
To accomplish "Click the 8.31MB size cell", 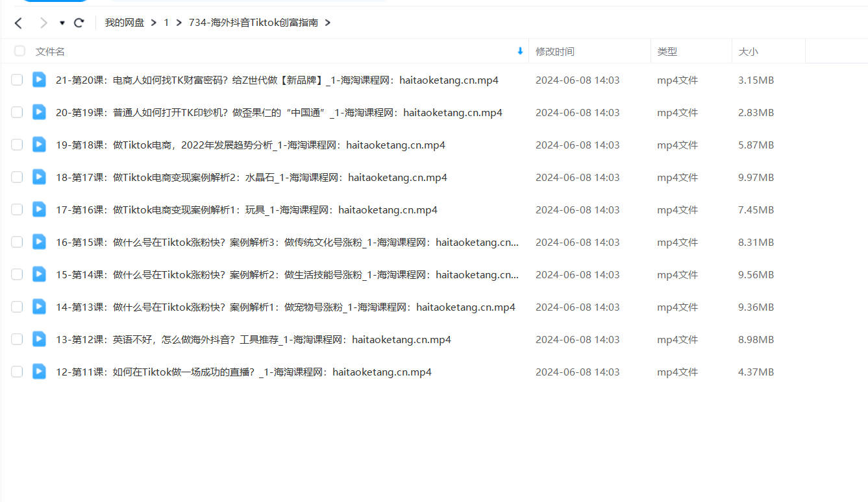I will point(756,243).
